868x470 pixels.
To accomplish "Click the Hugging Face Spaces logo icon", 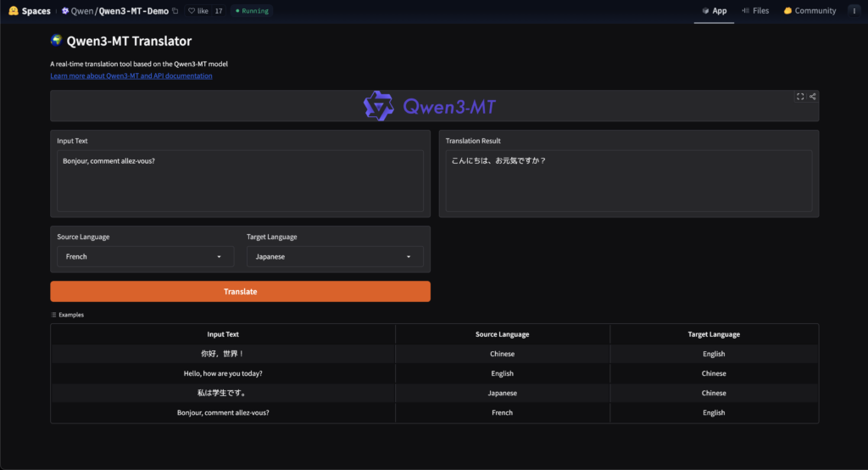I will [14, 10].
